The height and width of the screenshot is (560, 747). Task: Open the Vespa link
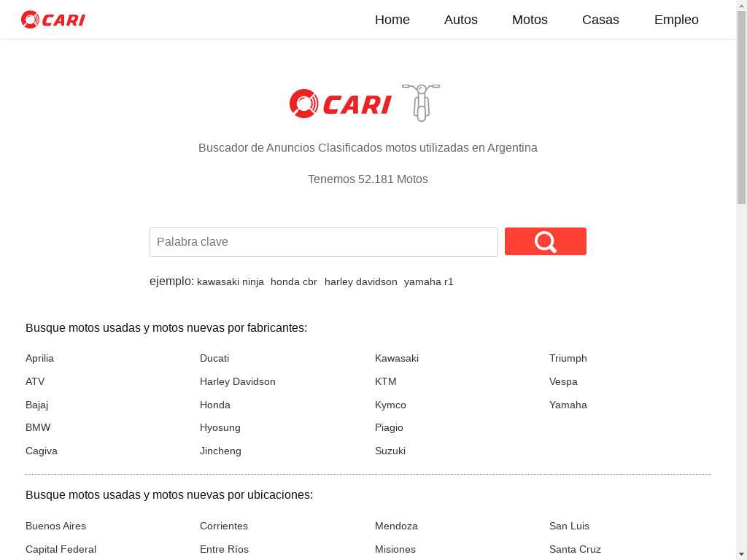pyautogui.click(x=563, y=381)
